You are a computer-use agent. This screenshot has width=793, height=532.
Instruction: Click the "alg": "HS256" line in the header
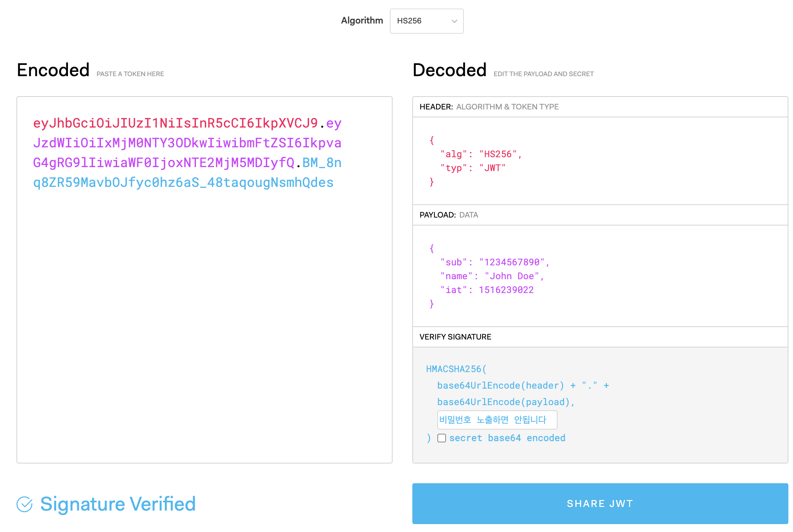(x=480, y=154)
